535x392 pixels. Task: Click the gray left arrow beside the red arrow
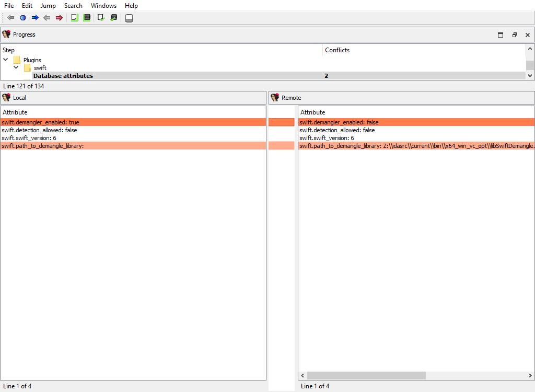click(x=47, y=18)
